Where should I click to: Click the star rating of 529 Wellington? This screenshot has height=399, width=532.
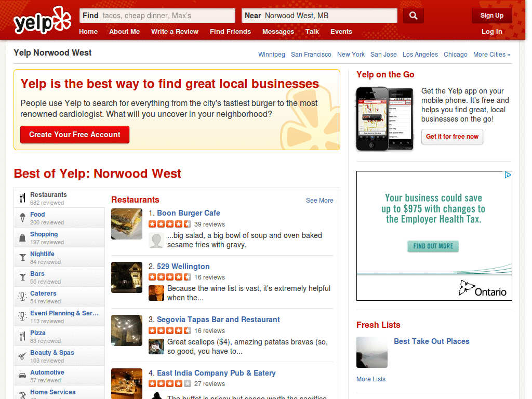click(x=169, y=277)
